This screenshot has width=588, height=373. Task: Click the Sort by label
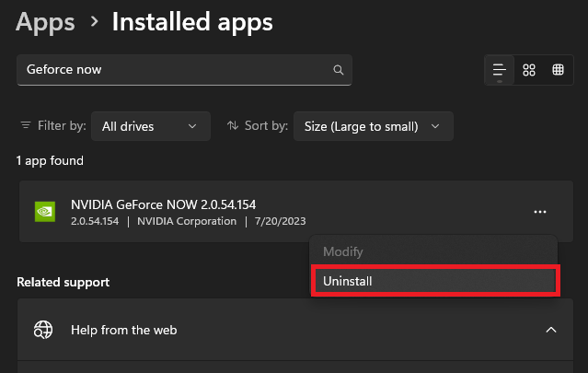click(266, 125)
